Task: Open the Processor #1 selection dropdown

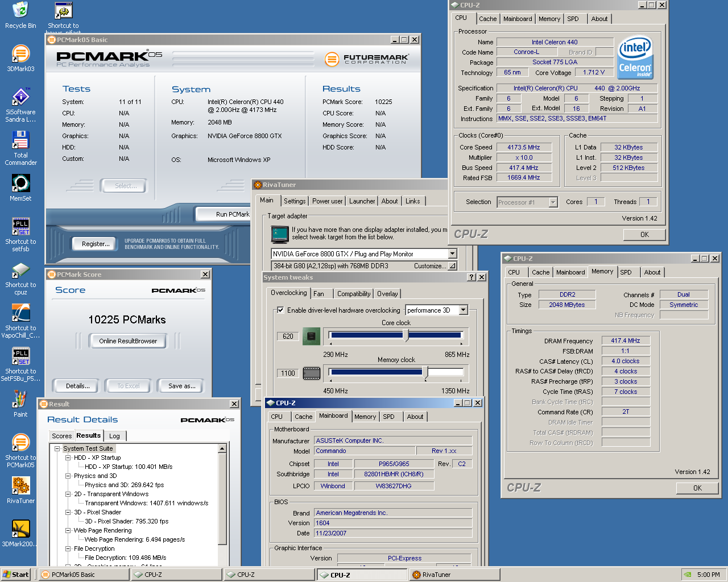Action: pyautogui.click(x=553, y=202)
